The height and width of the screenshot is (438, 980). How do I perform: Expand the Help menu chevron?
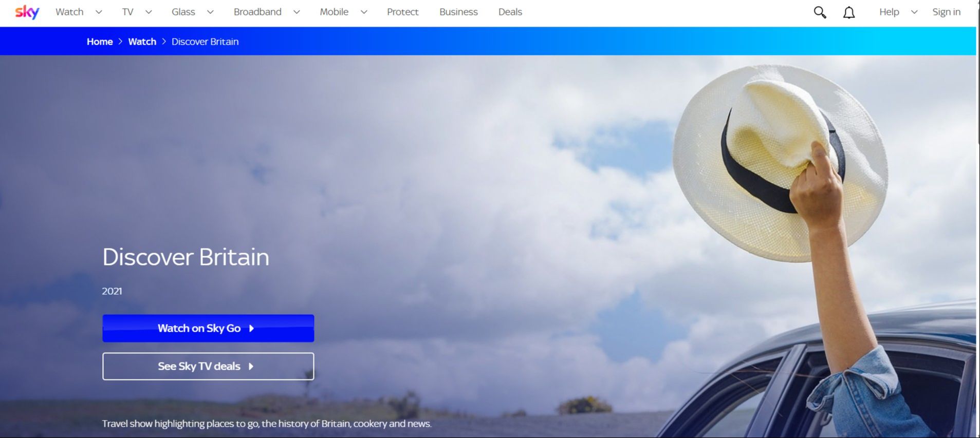tap(914, 12)
